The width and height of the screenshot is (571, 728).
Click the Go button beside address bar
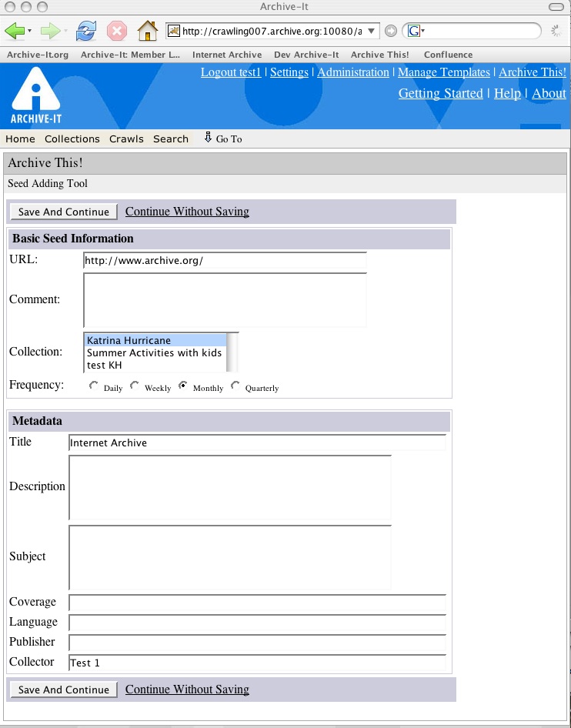(391, 31)
